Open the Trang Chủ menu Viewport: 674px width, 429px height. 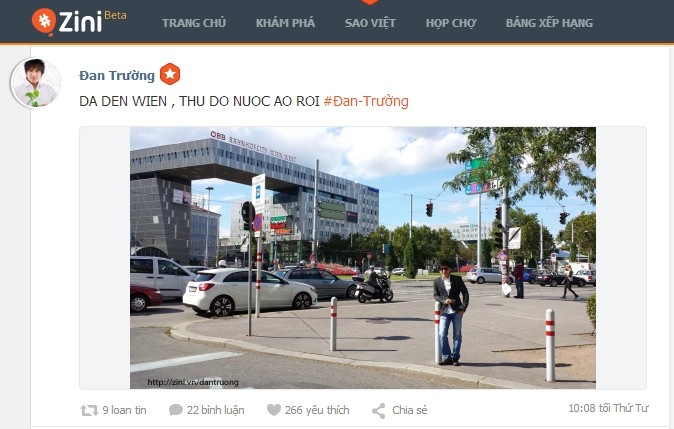click(194, 23)
